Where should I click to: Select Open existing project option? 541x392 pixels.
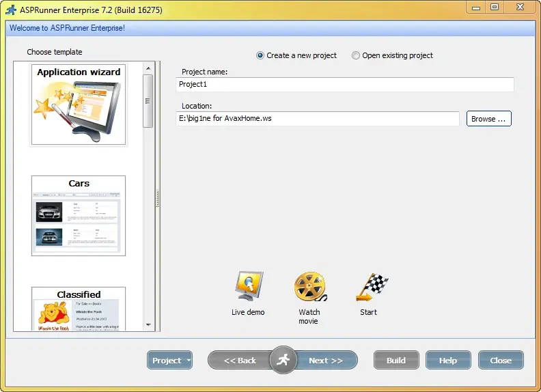tap(392, 55)
